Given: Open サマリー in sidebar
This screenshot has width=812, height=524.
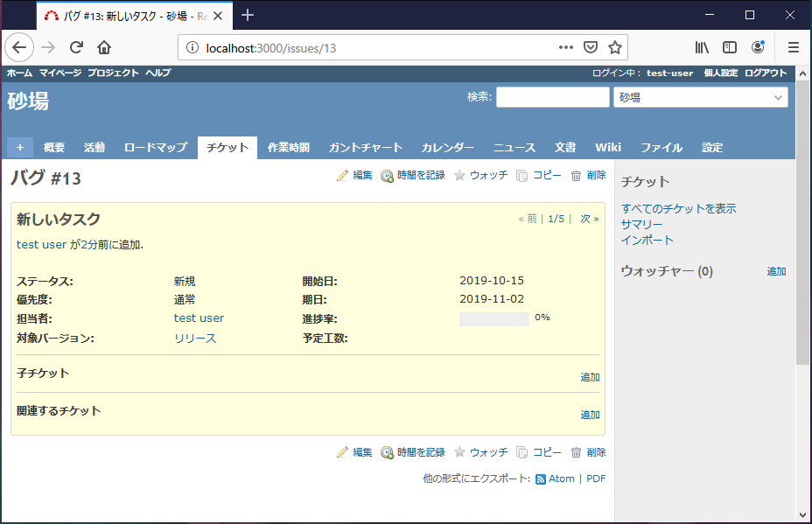Looking at the screenshot, I should pos(641,225).
